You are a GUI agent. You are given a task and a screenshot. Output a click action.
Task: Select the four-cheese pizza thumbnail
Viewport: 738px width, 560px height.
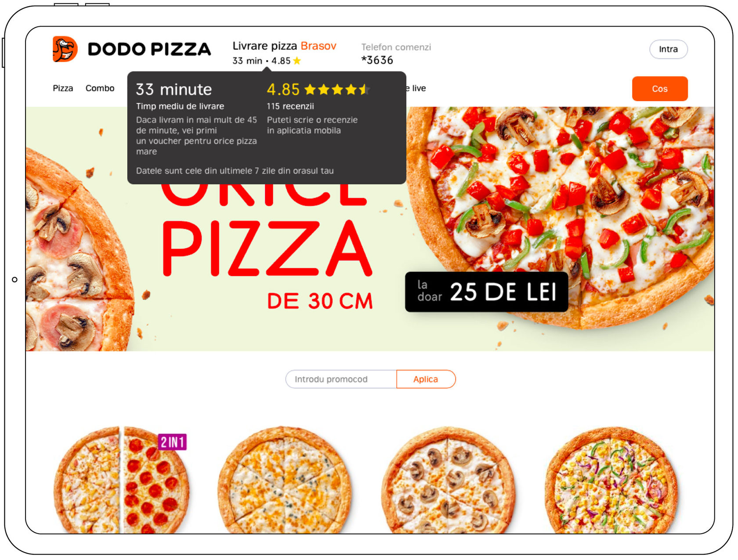point(285,480)
